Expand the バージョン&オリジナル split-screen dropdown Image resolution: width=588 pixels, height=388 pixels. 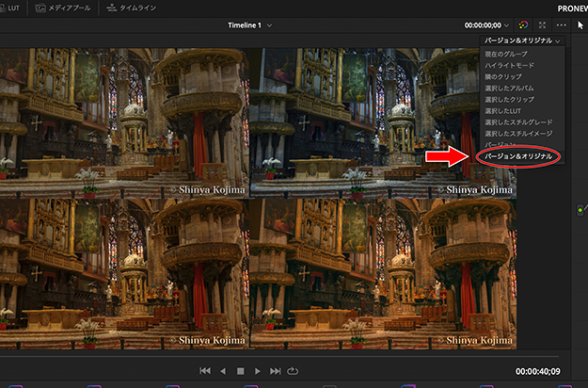click(523, 41)
